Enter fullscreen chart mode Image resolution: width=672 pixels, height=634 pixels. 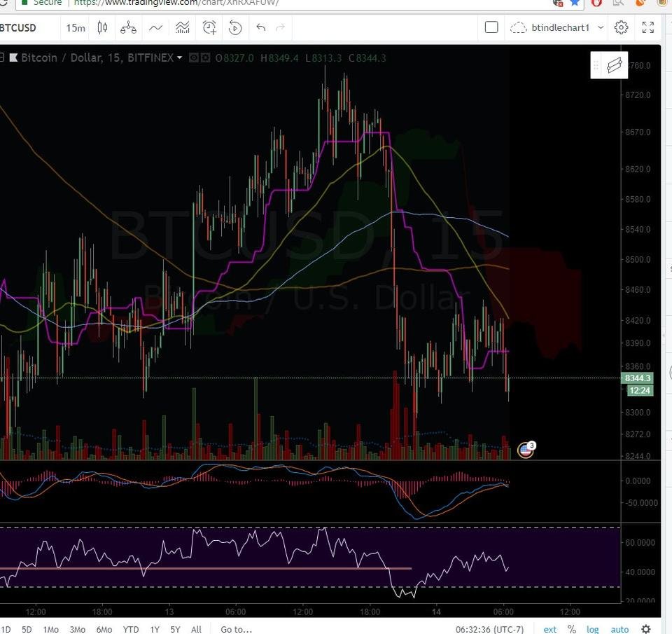click(648, 27)
